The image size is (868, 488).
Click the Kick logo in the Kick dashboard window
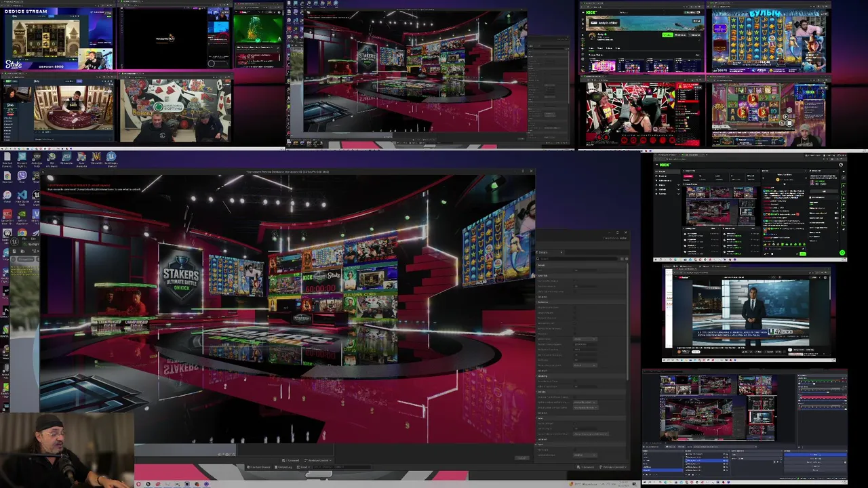tap(665, 165)
